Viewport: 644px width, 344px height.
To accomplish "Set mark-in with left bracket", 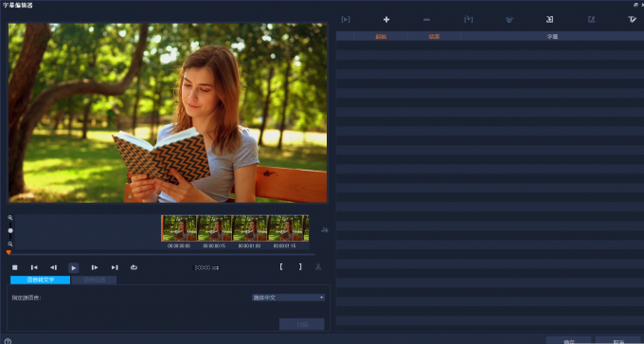I will coord(281,266).
